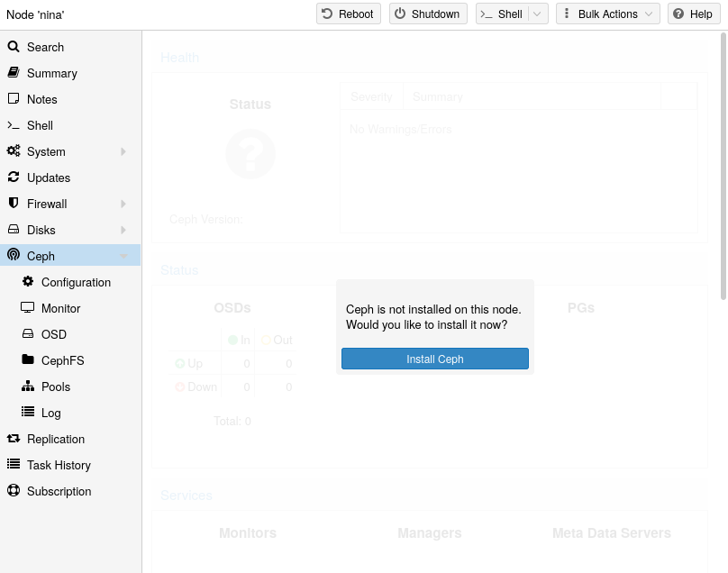The height and width of the screenshot is (573, 728).
Task: Click the Reboot button
Action: 348,14
